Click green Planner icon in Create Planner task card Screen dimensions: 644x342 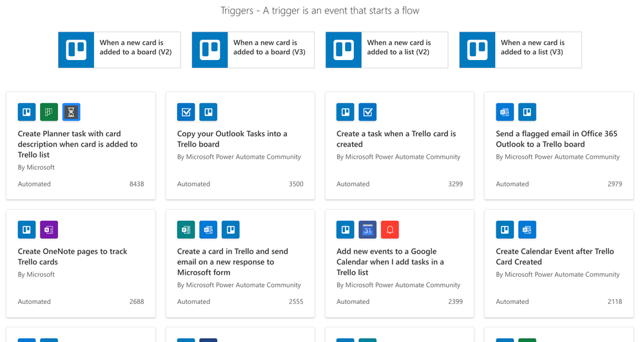[49, 112]
